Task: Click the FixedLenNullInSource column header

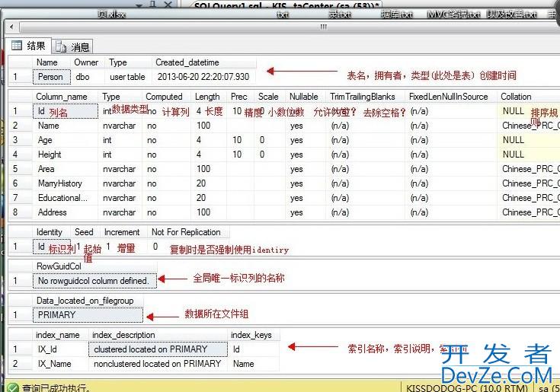Action: tap(451, 97)
